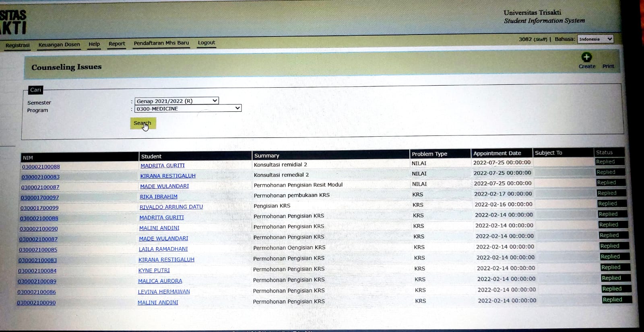The width and height of the screenshot is (644, 332).
Task: Click Pendaftaran Mhs Baru menu
Action: click(161, 43)
